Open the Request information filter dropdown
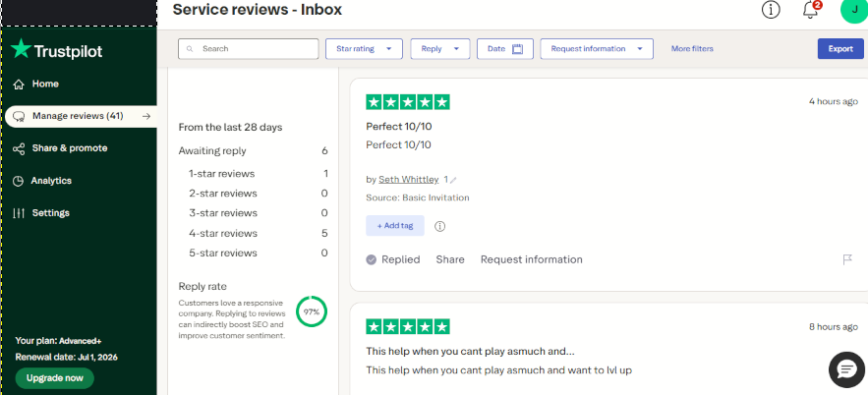Viewport: 868px width, 395px height. click(x=597, y=49)
